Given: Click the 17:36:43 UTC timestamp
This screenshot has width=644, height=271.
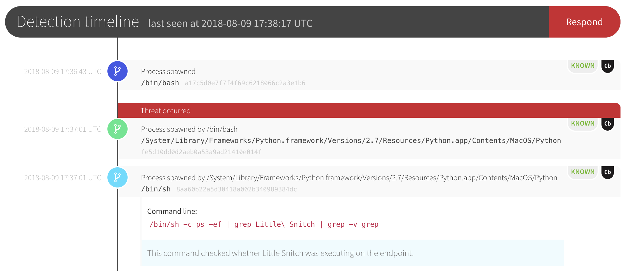Looking at the screenshot, I should [63, 71].
